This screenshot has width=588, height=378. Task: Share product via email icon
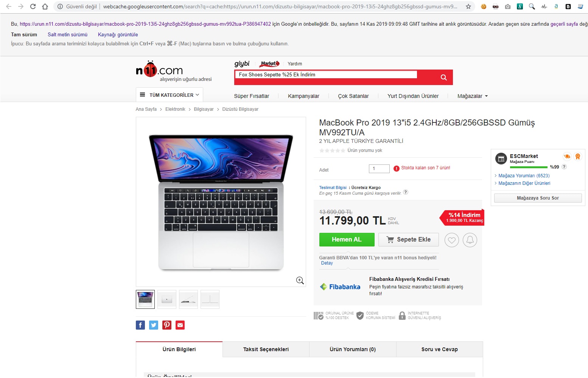[x=180, y=325]
